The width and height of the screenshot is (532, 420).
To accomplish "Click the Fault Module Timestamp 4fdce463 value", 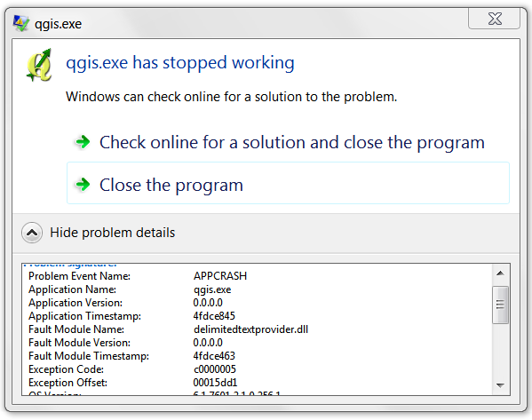I will coord(214,356).
